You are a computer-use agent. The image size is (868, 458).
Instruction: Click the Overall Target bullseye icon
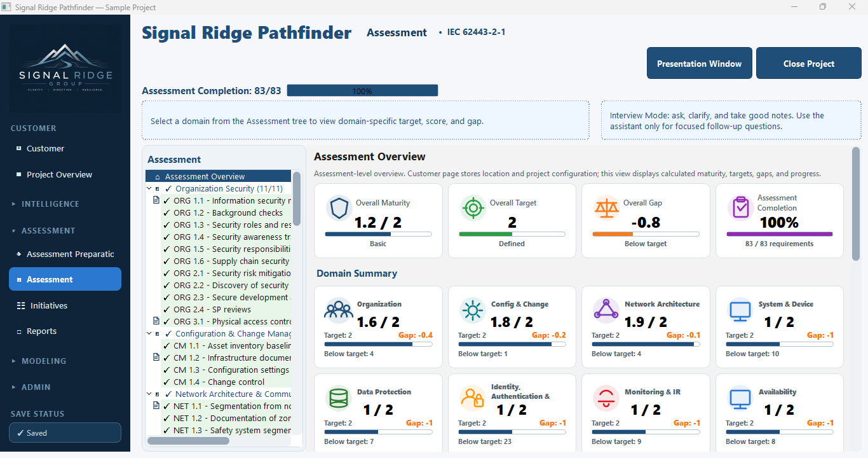point(473,208)
